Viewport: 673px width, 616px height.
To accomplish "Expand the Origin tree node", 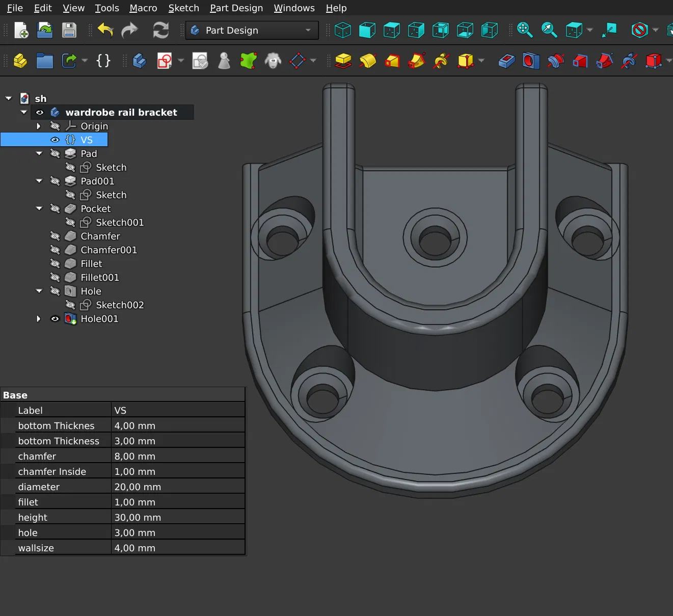I will pyautogui.click(x=39, y=126).
